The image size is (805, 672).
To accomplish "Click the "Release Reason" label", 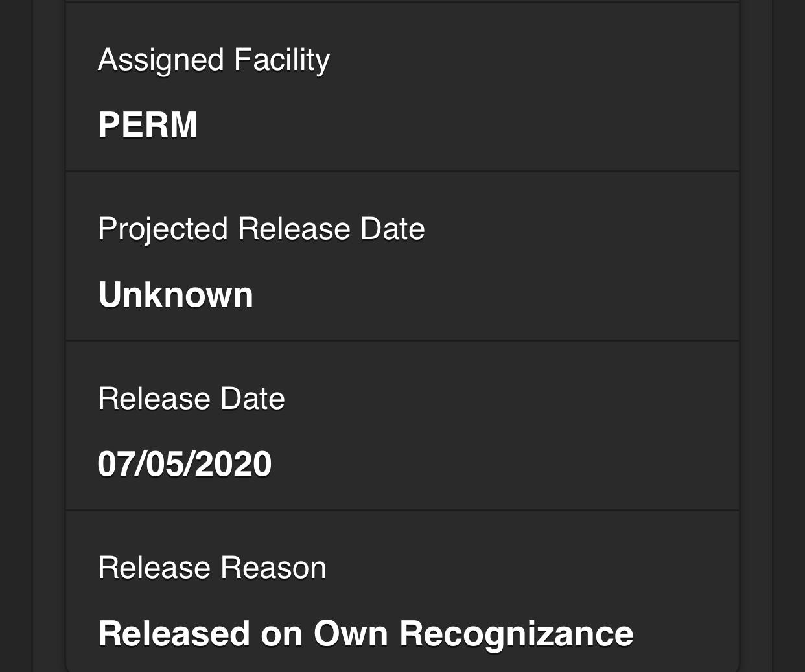I will click(212, 568).
